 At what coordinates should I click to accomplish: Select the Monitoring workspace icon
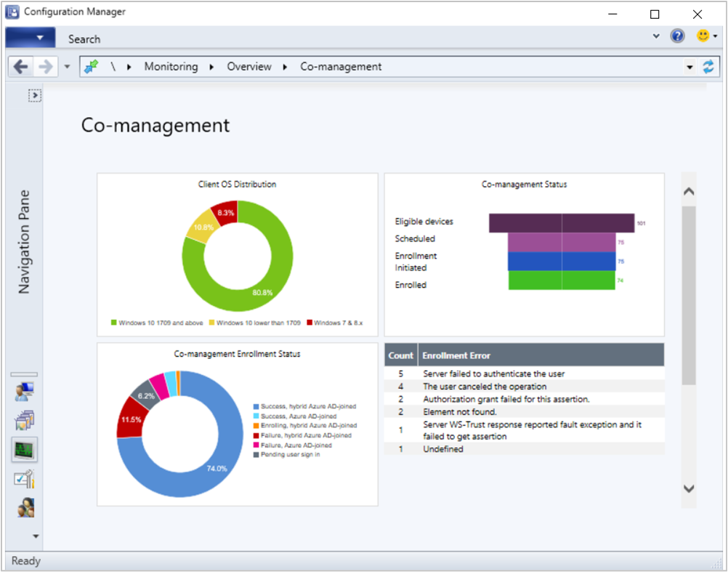tap(25, 450)
